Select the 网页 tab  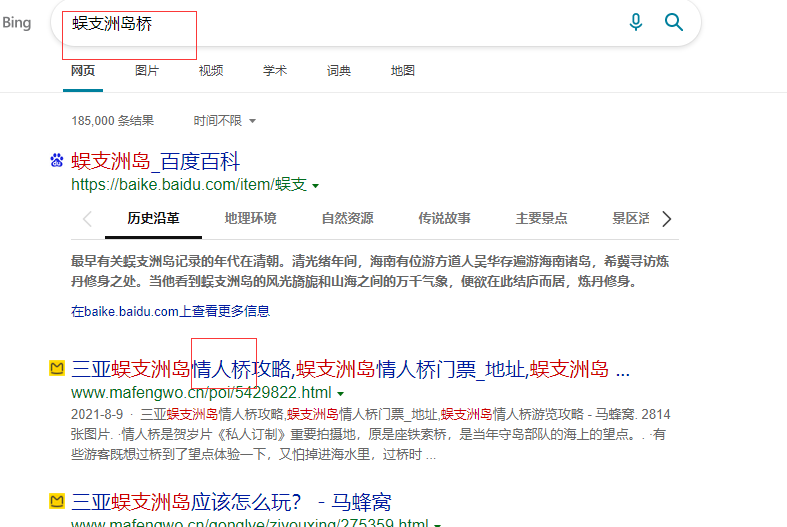click(83, 71)
